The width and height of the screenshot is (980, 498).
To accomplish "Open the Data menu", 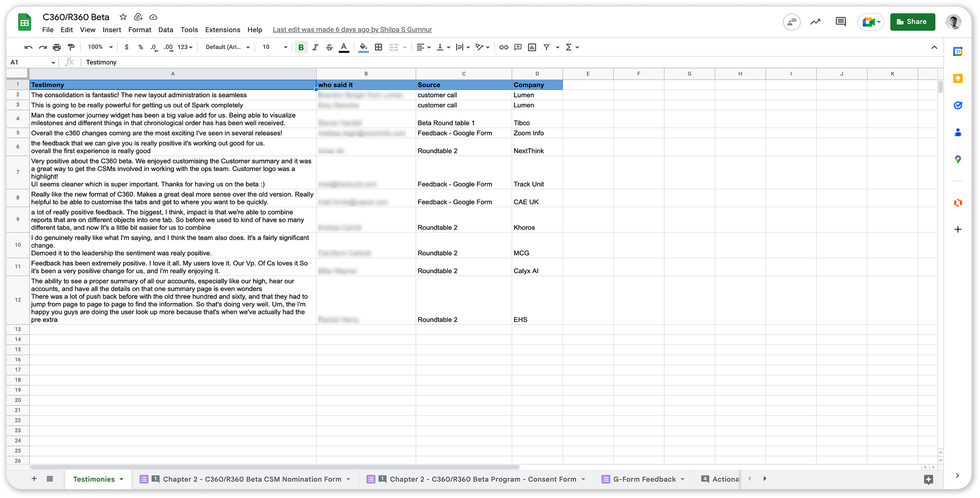I will [x=165, y=30].
